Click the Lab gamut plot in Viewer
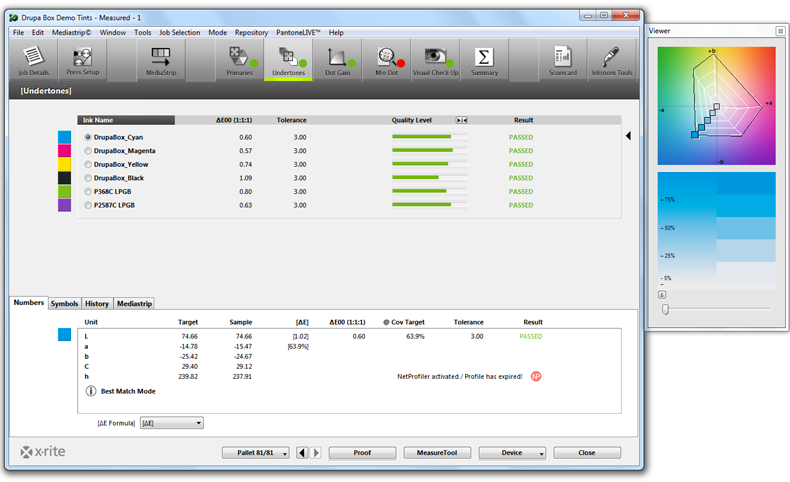790x482 pixels. pyautogui.click(x=716, y=106)
